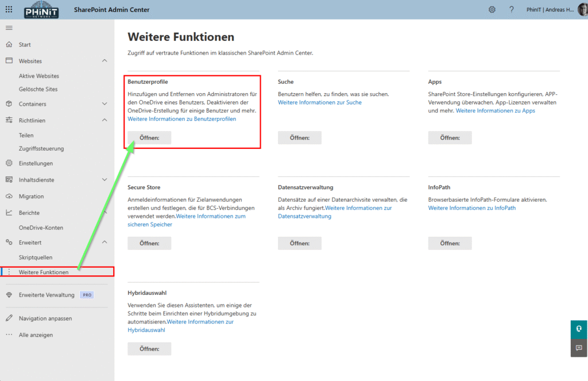Select Aktive Websites in the sidebar
Viewport: 588px width, 381px height.
tap(40, 75)
